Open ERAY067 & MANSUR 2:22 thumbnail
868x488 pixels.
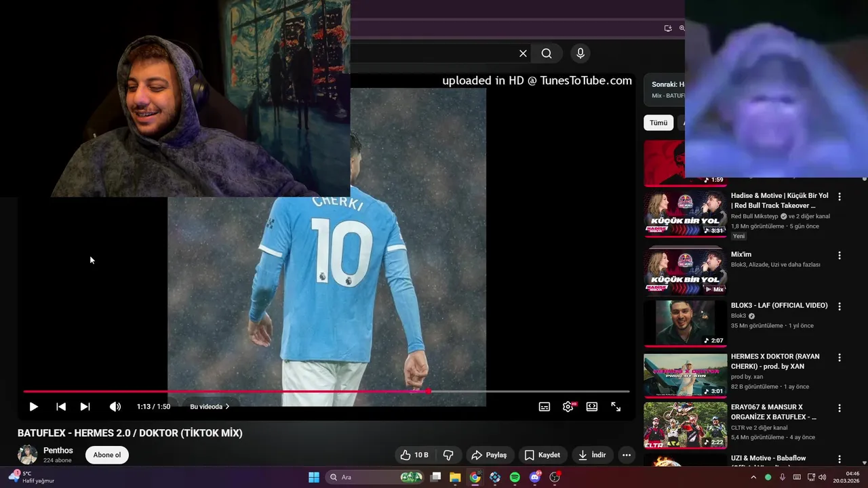(685, 426)
